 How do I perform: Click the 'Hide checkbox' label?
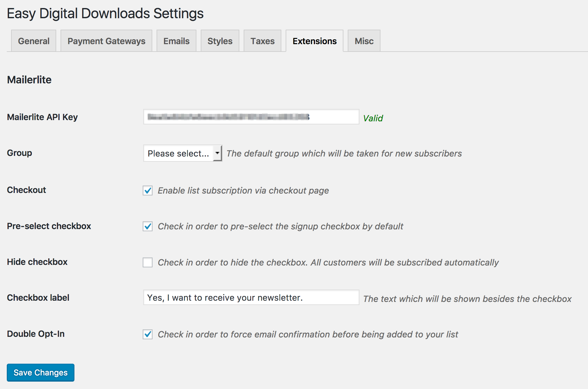pyautogui.click(x=37, y=262)
